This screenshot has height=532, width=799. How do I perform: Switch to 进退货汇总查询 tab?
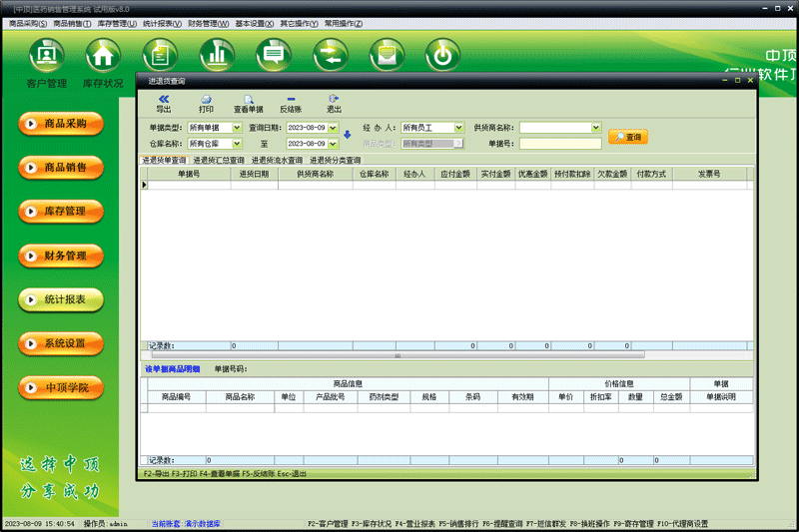coord(219,160)
